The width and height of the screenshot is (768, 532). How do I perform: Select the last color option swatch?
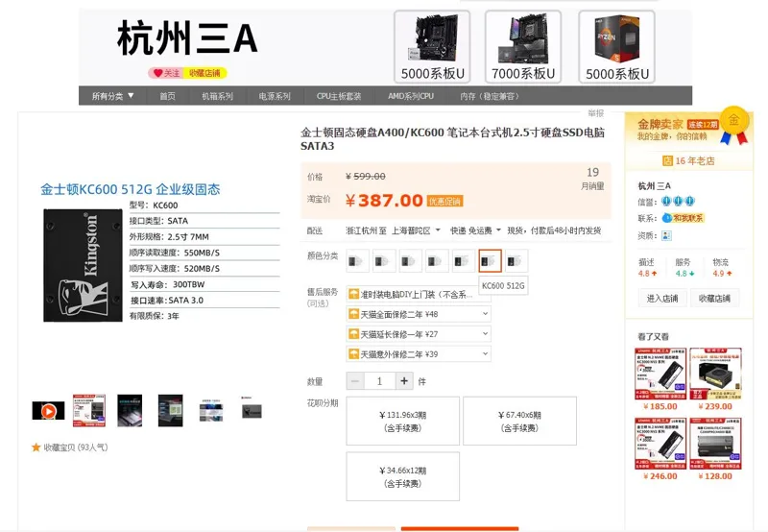516,261
